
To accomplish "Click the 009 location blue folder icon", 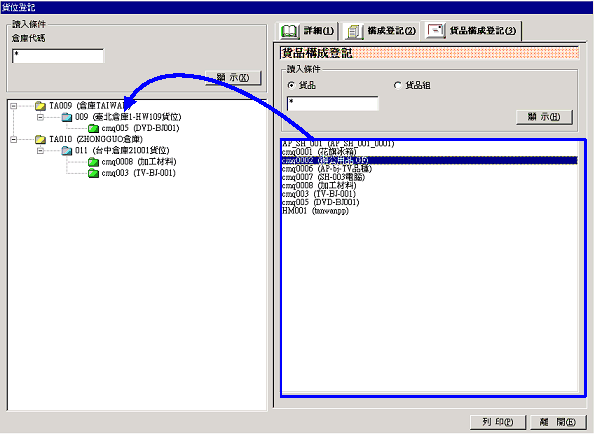I will pos(67,117).
